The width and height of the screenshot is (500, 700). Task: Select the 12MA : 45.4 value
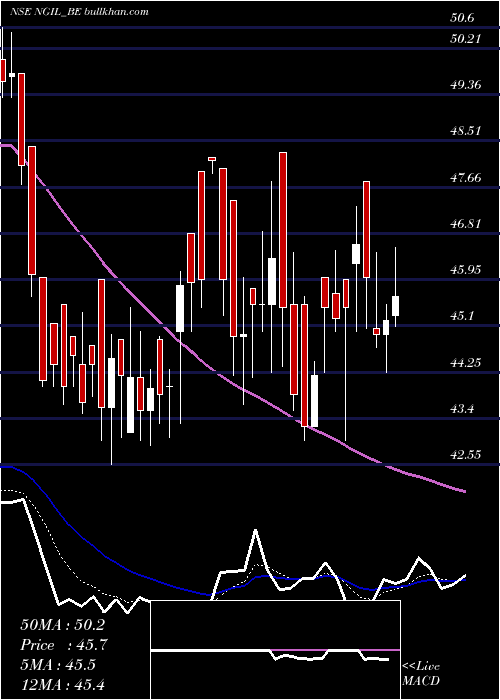(x=62, y=684)
